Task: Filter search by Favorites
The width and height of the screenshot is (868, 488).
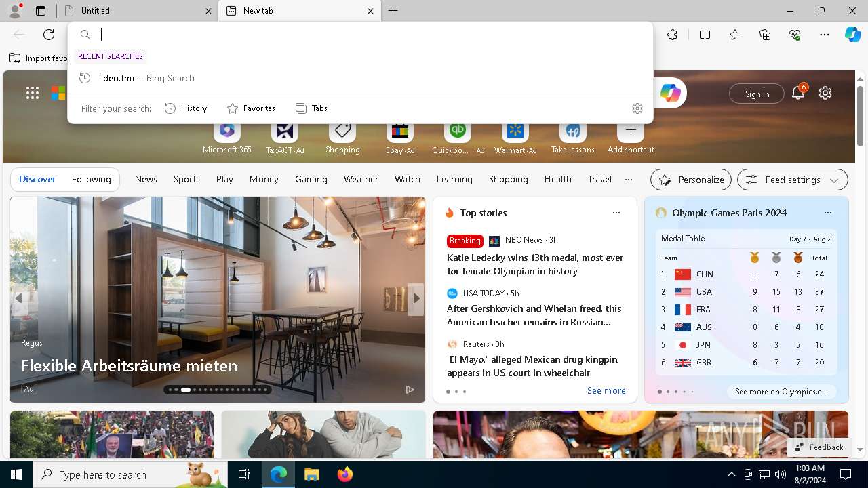Action: 251,108
